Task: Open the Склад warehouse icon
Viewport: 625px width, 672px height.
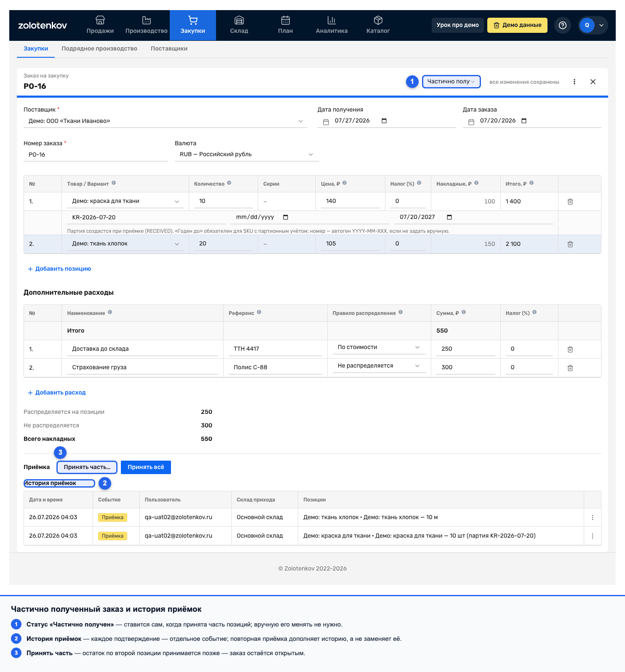Action: pos(239,20)
